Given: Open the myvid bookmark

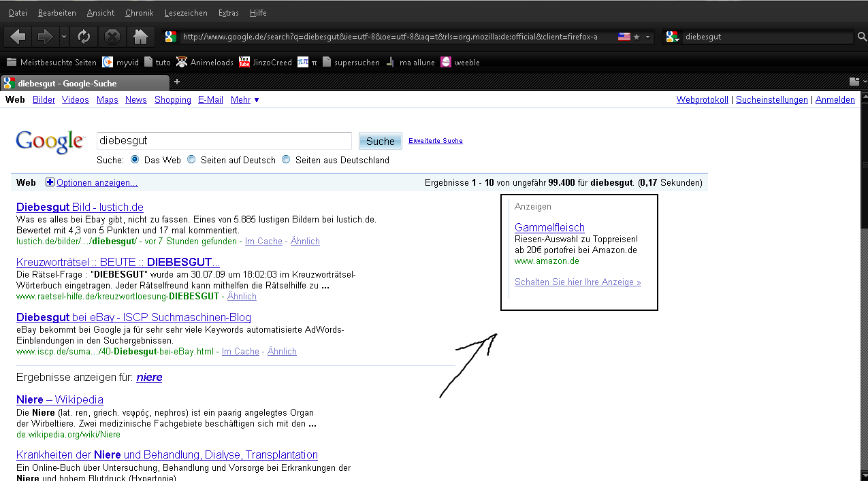Looking at the screenshot, I should click(120, 62).
